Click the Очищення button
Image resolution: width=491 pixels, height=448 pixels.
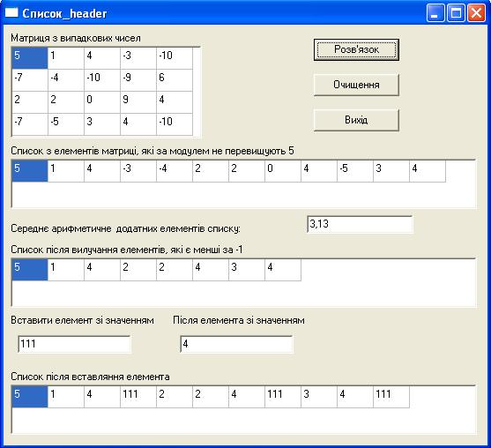(x=356, y=85)
